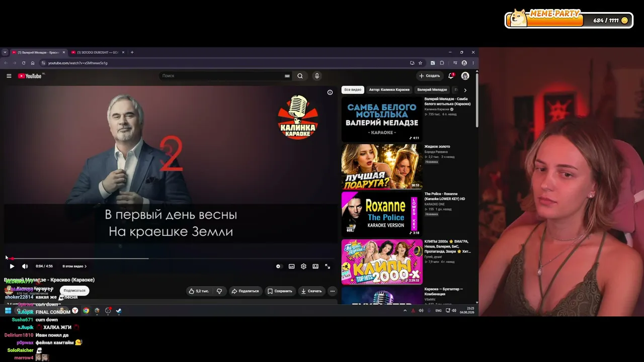Open the 'Лучшая подруга?' video thumbnail
Viewport: 644px width, 362px height.
[382, 167]
